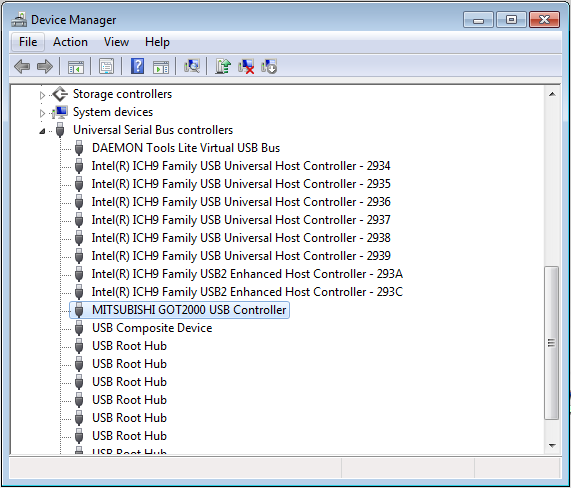This screenshot has height=488, width=571.
Task: Click Scan for hardware changes icon
Action: point(192,66)
